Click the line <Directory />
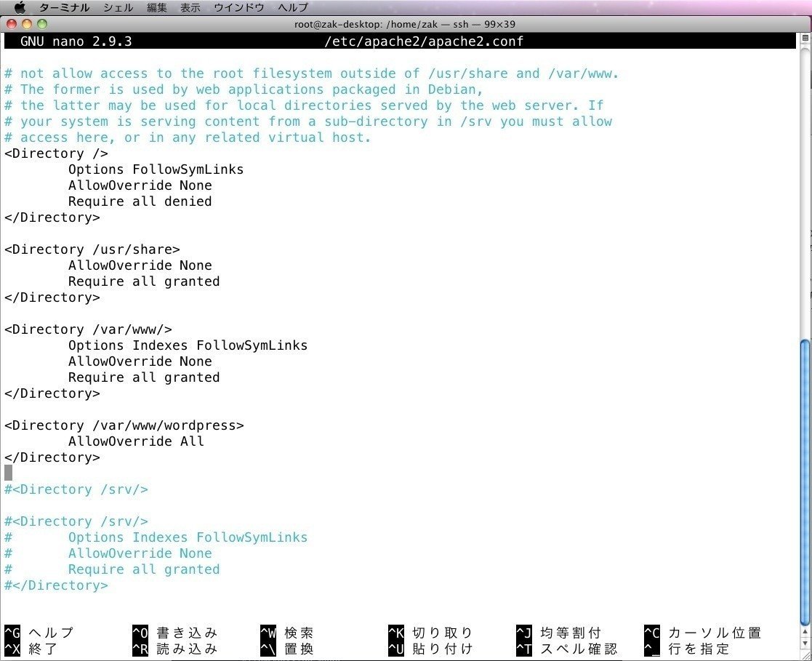The width and height of the screenshot is (812, 661). pyautogui.click(x=57, y=153)
